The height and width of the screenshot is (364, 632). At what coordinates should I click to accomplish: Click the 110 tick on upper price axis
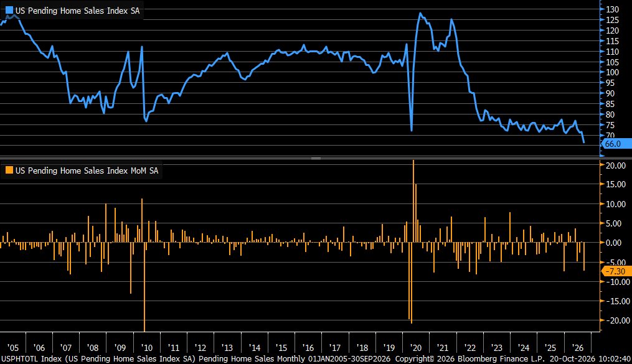[x=612, y=52]
